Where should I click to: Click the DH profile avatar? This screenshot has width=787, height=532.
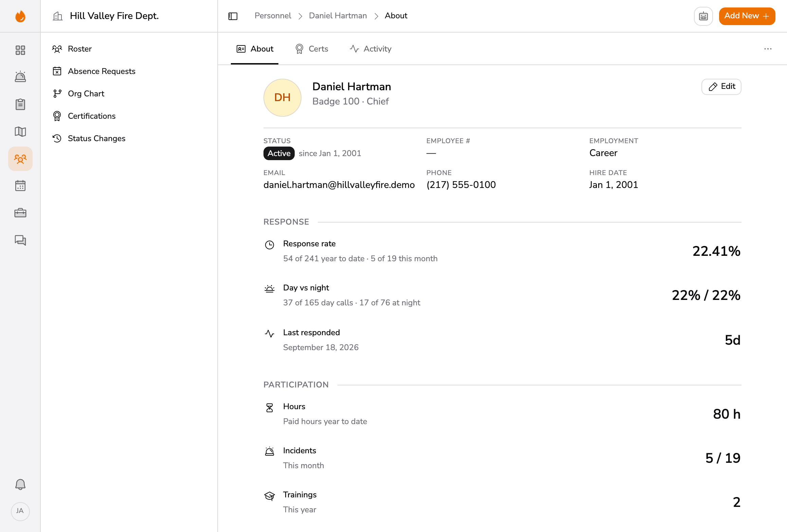pos(282,98)
